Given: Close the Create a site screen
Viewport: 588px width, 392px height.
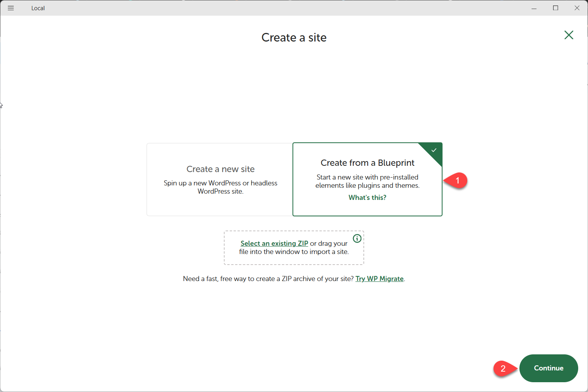Looking at the screenshot, I should pos(568,35).
